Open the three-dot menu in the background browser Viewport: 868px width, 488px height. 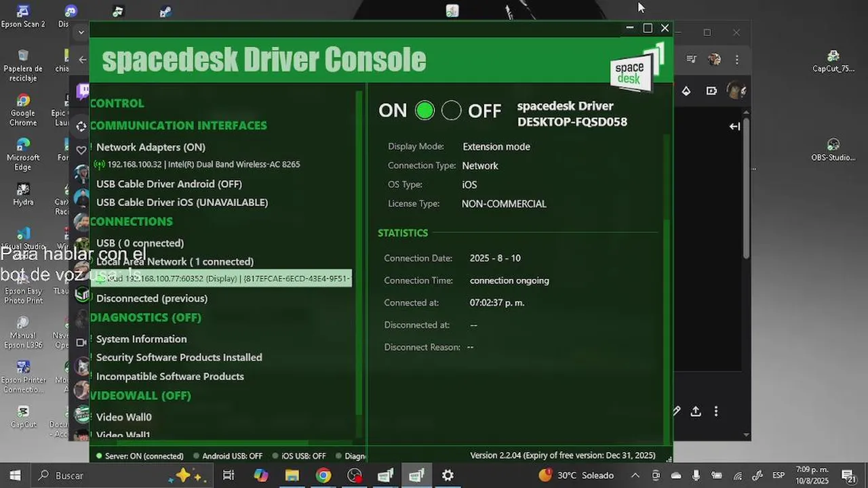point(736,60)
